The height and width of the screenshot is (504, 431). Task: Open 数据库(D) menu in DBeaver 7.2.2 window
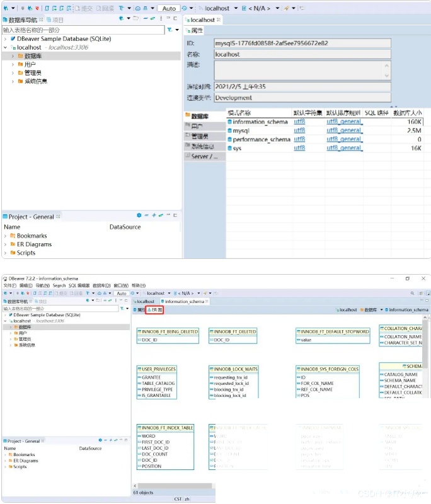point(101,285)
